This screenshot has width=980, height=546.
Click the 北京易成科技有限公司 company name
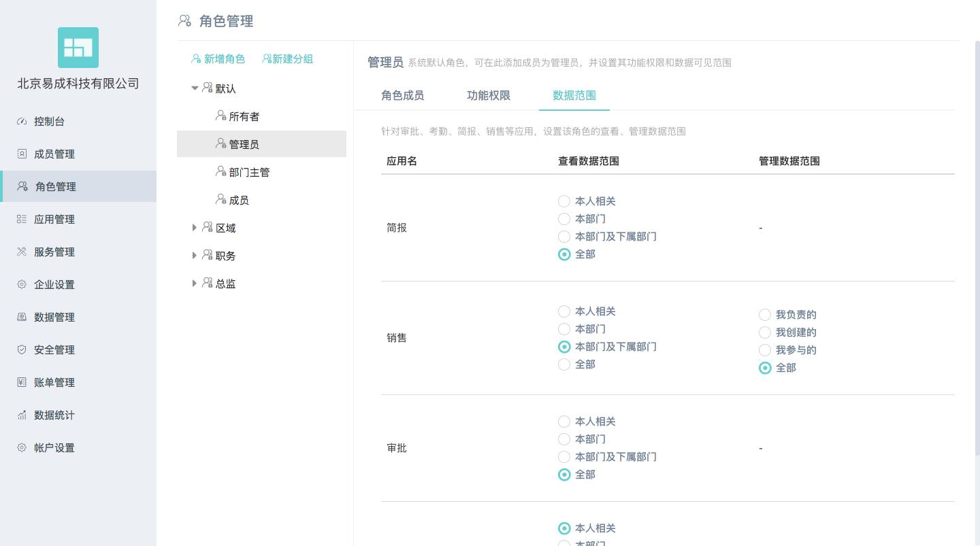(x=78, y=84)
